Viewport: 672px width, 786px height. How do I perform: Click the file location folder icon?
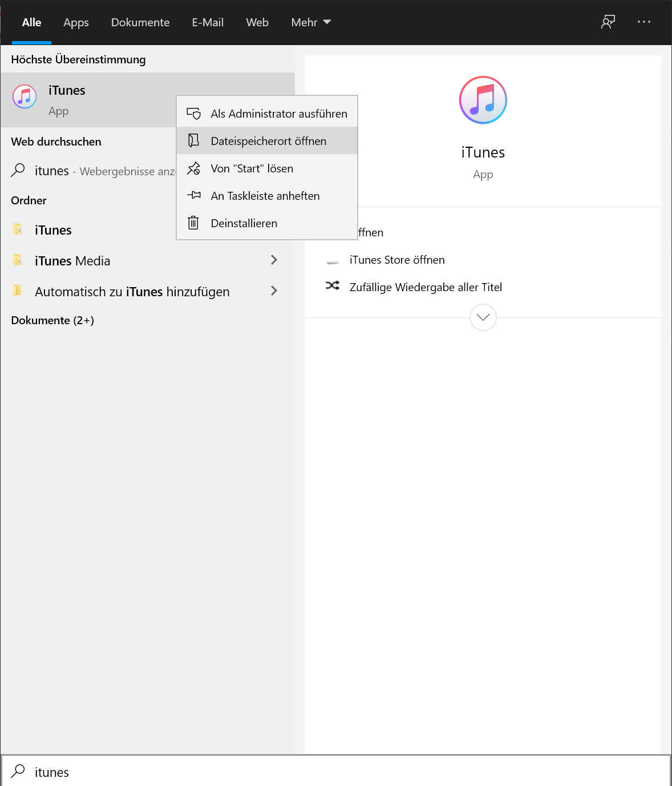pyautogui.click(x=194, y=140)
